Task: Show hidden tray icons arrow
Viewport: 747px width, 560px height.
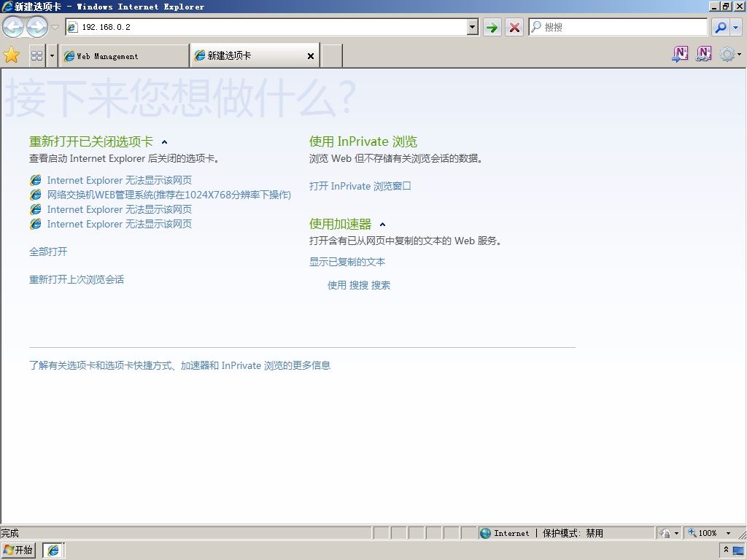Action: click(x=726, y=550)
